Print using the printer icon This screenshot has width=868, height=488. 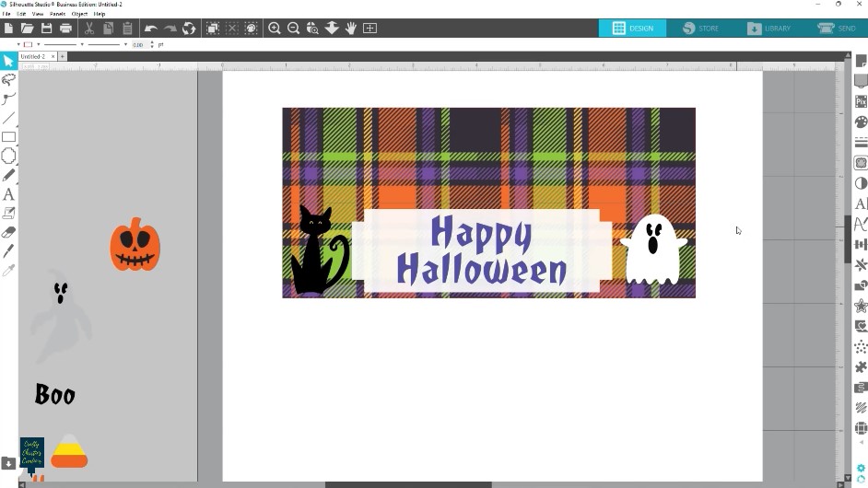click(65, 29)
